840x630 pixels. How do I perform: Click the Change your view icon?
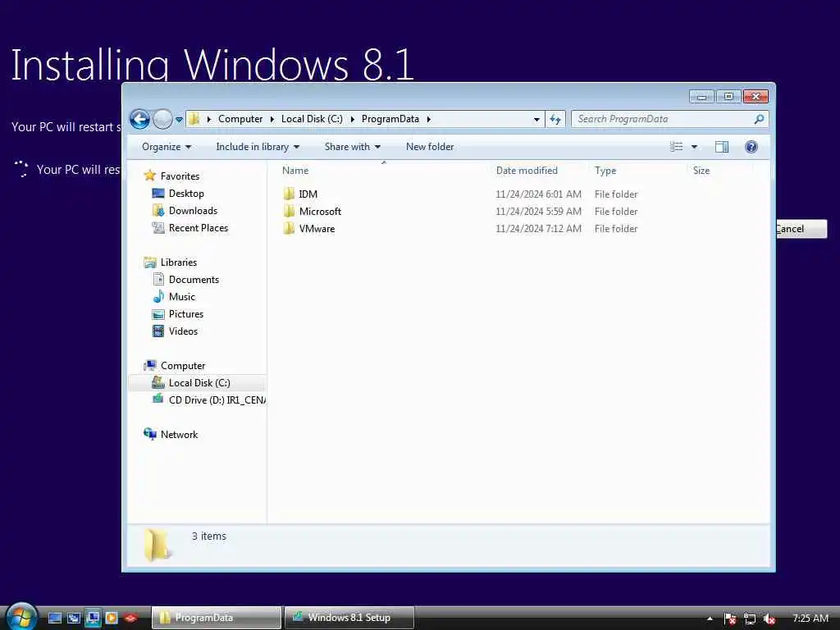point(677,147)
